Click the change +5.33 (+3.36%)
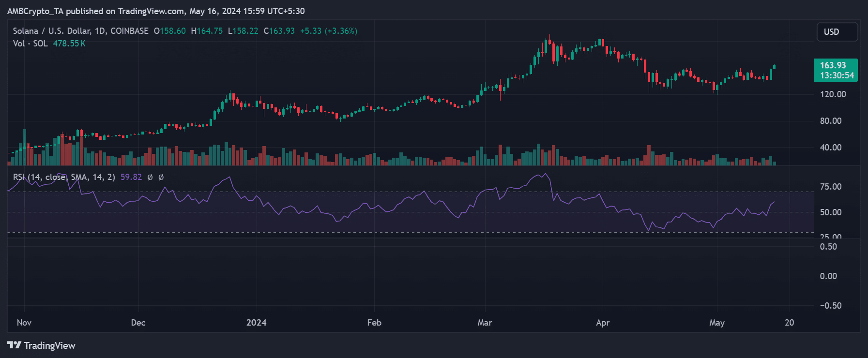Image resolution: width=868 pixels, height=358 pixels. (329, 31)
